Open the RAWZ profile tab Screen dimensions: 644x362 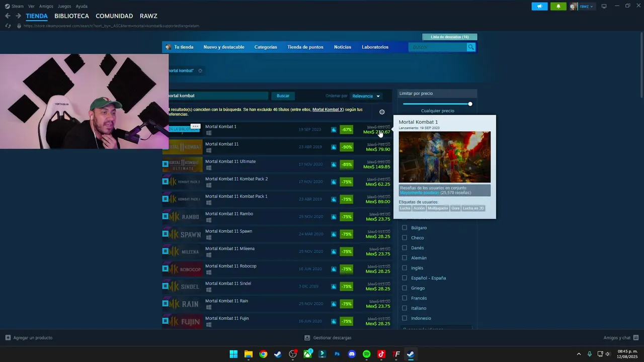coord(148,16)
